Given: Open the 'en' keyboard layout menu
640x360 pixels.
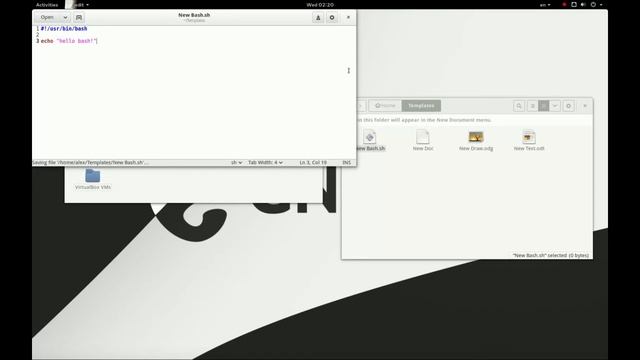Looking at the screenshot, I should [x=545, y=5].
